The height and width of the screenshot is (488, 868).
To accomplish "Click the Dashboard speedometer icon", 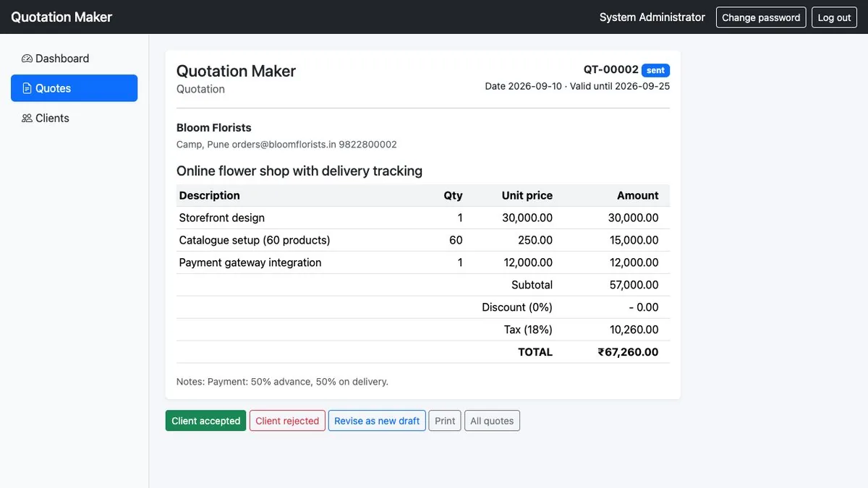I will 27,59.
